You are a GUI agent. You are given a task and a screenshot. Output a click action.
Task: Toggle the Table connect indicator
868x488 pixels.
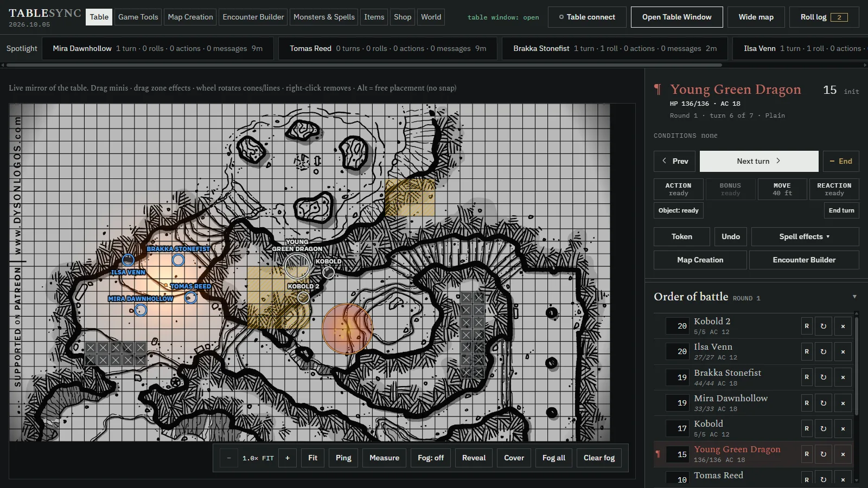point(587,17)
